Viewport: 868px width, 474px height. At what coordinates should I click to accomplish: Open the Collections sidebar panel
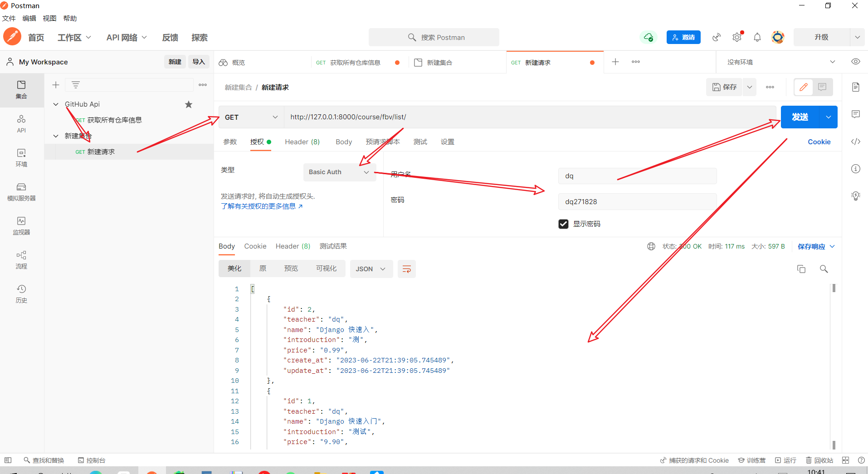21,90
